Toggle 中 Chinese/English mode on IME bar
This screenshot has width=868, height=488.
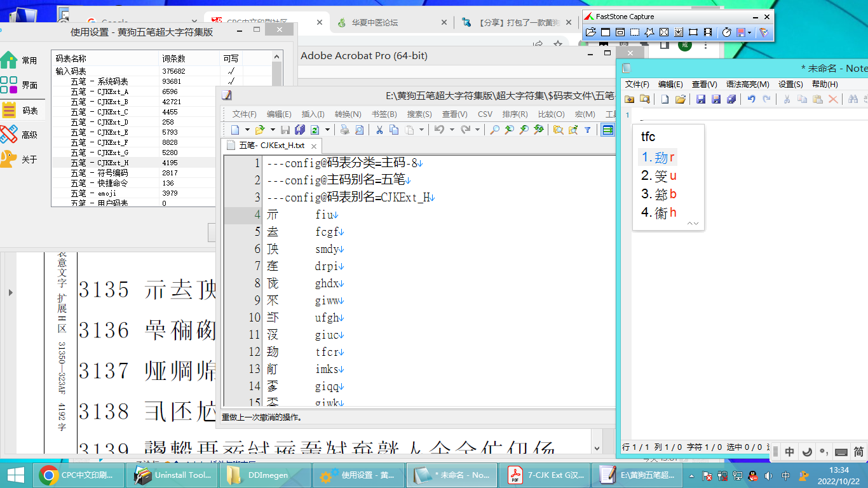pos(789,452)
